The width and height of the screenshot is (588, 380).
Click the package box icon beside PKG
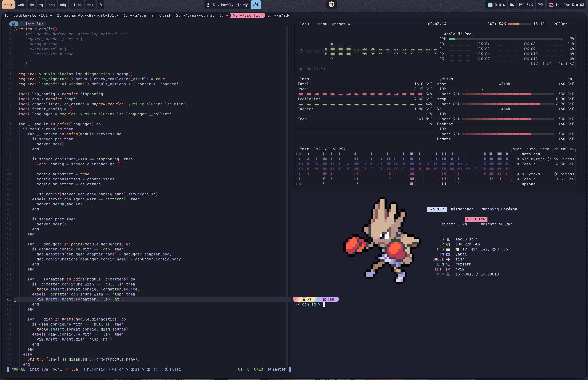pyautogui.click(x=448, y=249)
